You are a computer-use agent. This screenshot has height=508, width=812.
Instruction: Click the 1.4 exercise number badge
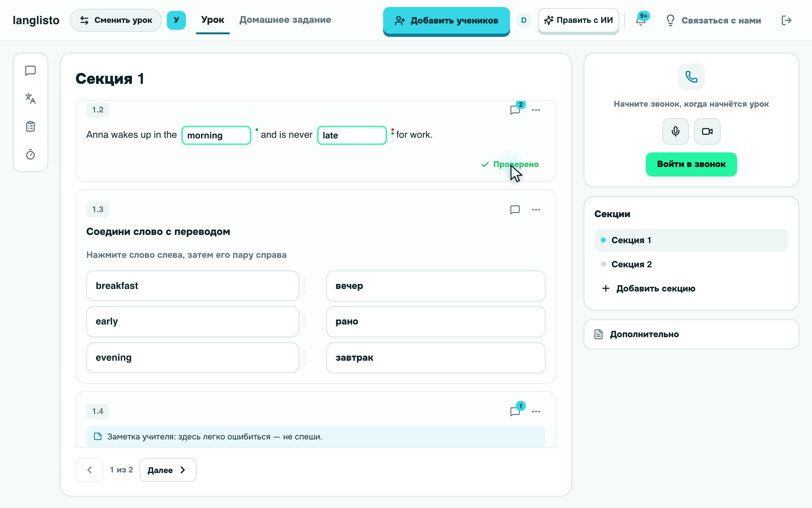pyautogui.click(x=98, y=411)
